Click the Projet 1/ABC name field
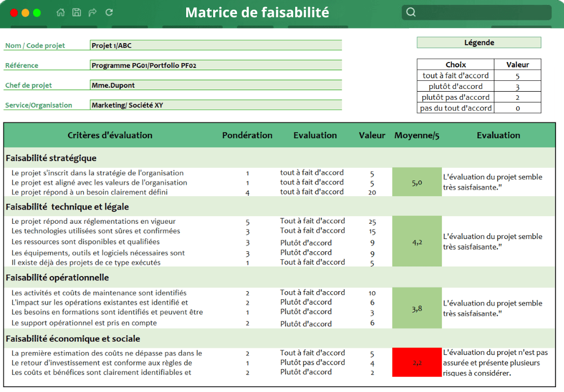Image resolution: width=564 pixels, height=392 pixels. click(x=216, y=45)
